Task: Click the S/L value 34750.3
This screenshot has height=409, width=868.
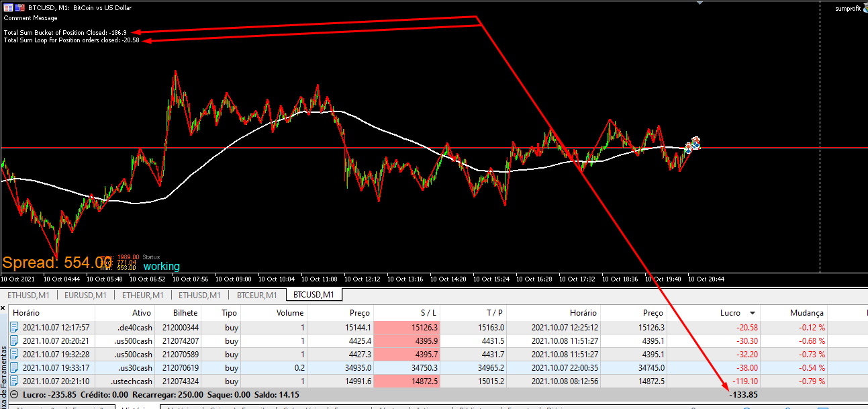Action: point(425,368)
